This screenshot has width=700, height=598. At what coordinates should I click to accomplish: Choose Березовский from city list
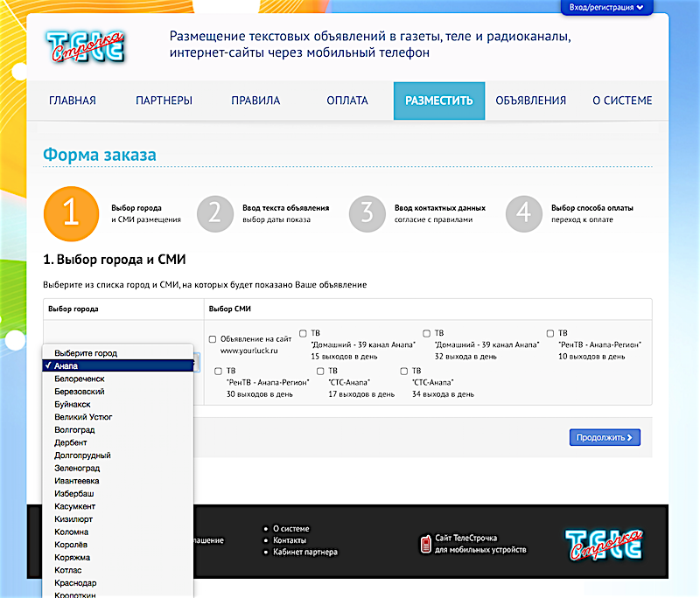point(118,392)
